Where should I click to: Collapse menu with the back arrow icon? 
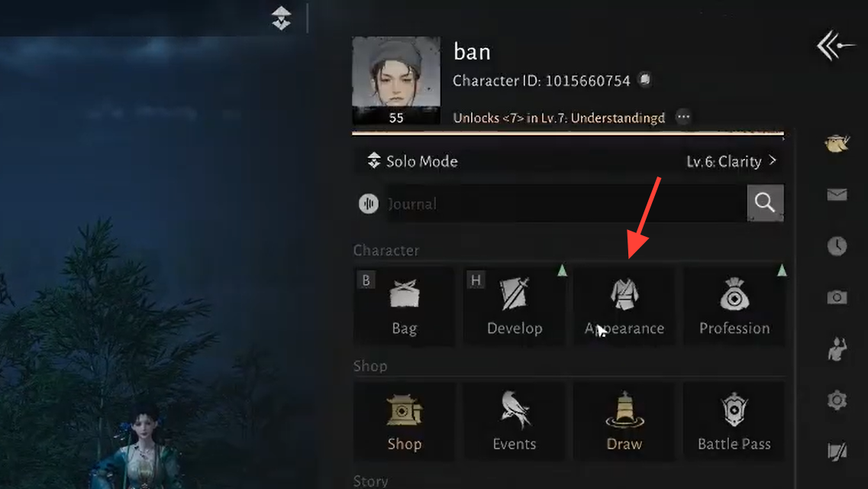(x=835, y=46)
